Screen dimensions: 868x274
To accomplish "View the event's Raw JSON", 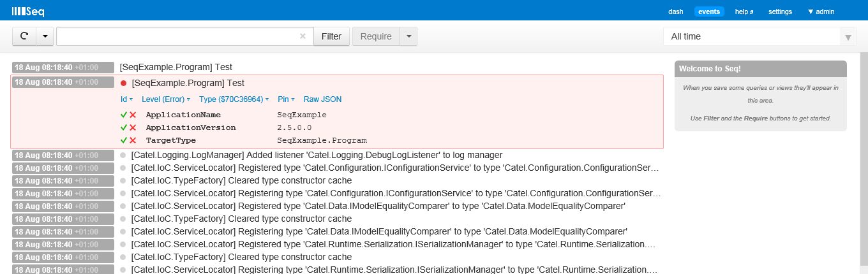I will tap(322, 99).
